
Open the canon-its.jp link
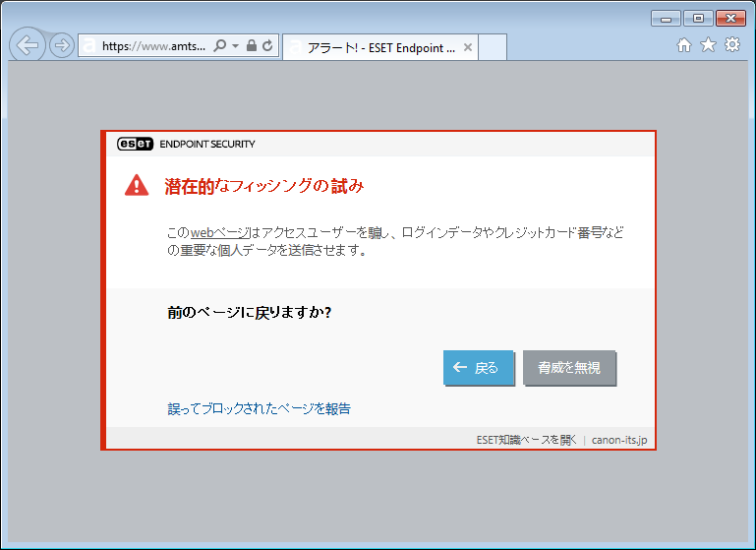pyautogui.click(x=619, y=440)
